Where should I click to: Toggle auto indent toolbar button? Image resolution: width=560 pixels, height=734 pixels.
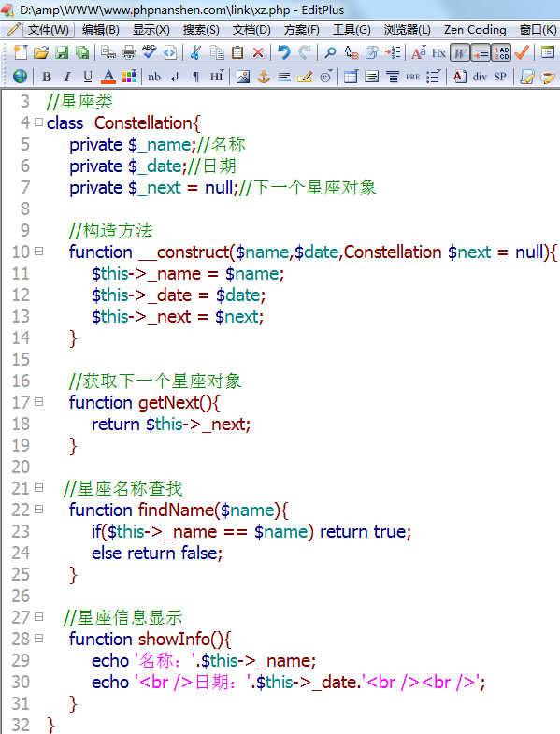(481, 53)
